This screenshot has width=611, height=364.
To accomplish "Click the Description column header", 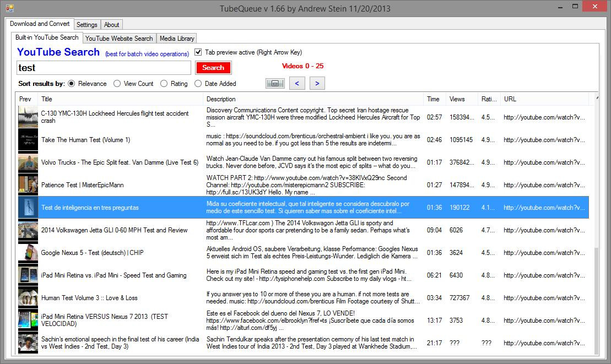I will 313,99.
